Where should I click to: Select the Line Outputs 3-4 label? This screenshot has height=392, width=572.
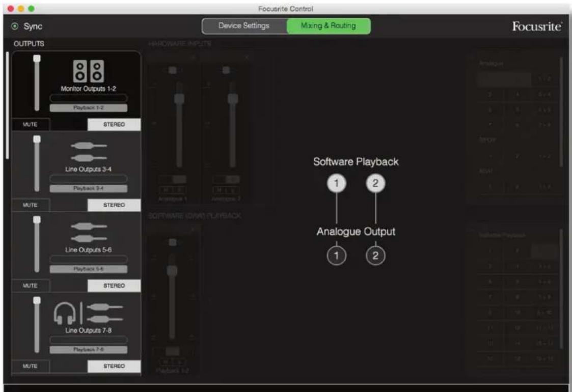point(88,169)
